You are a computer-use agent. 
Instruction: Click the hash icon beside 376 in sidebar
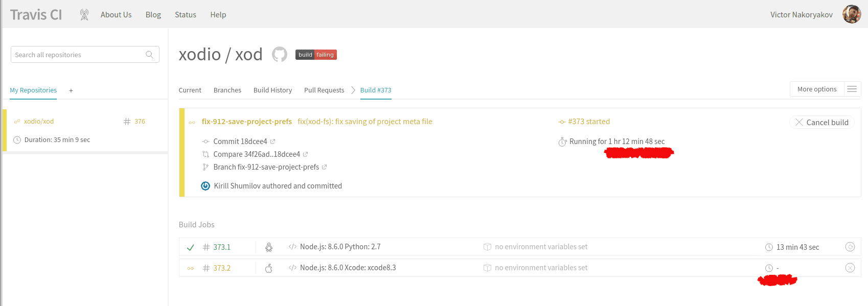[x=127, y=122]
